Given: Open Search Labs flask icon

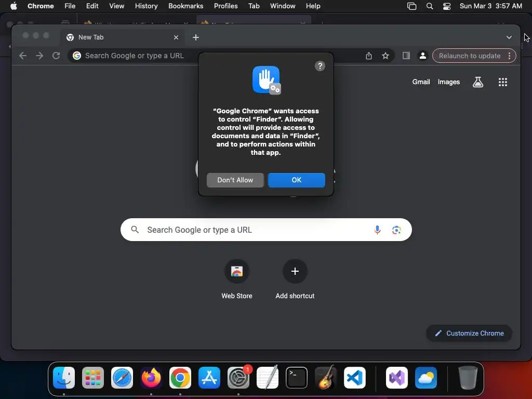Looking at the screenshot, I should (x=478, y=82).
